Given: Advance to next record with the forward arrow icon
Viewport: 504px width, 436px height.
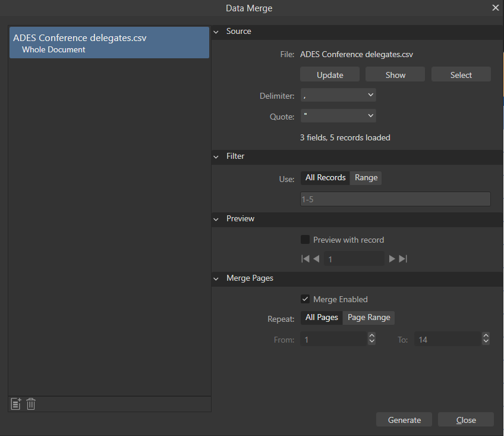Looking at the screenshot, I should pos(392,258).
